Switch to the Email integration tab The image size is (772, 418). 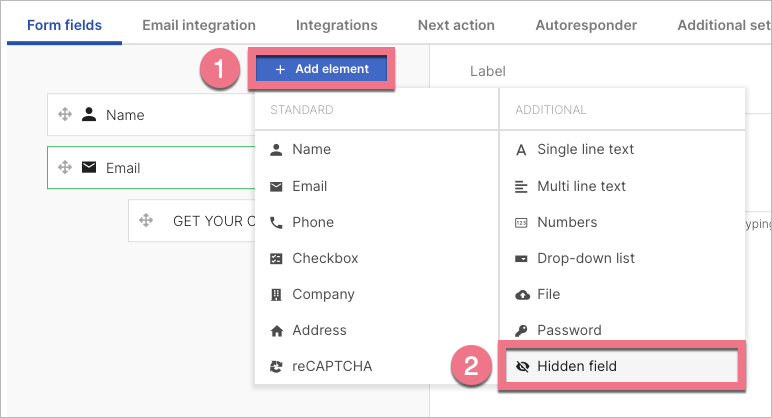tap(199, 25)
